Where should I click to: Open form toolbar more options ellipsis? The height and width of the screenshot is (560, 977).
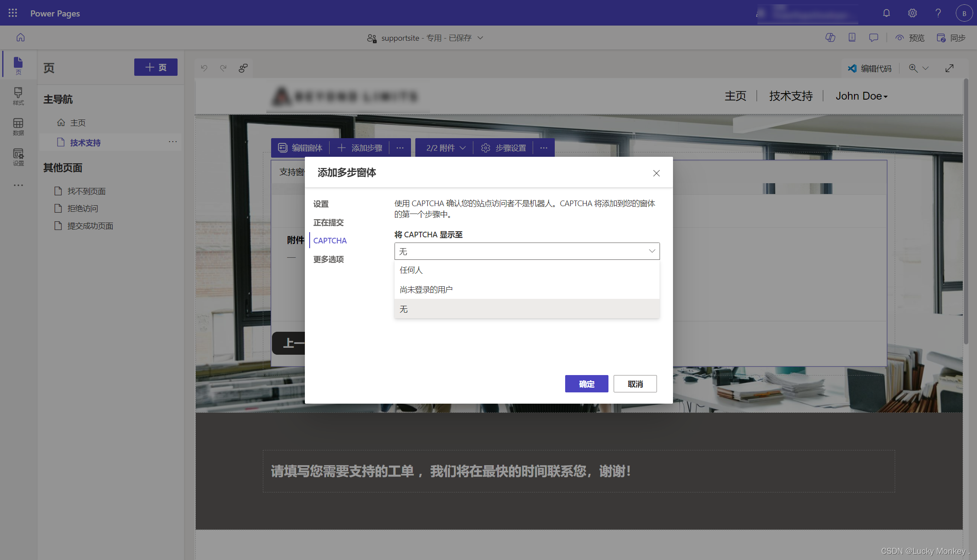click(400, 148)
